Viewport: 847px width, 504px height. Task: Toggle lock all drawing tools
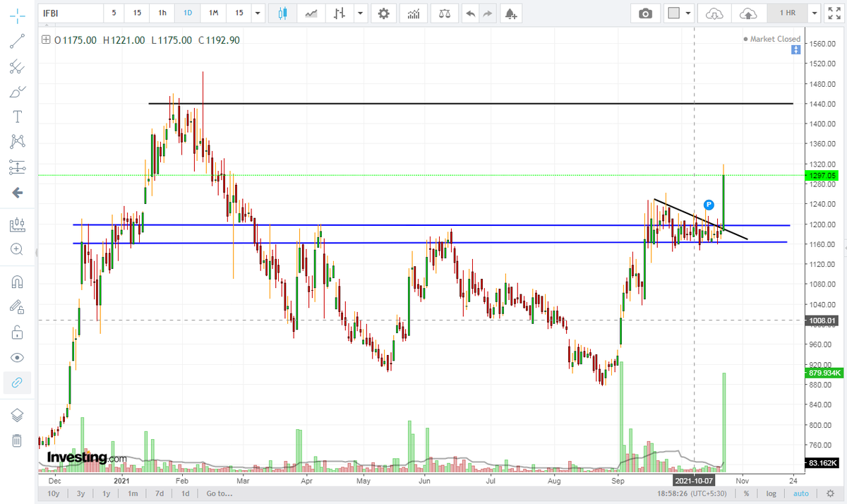(17, 332)
